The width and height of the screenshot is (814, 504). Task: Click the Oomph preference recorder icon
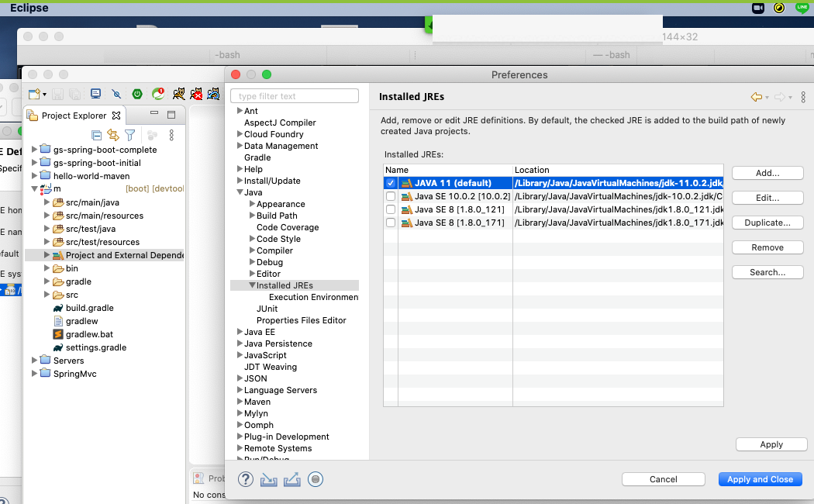[315, 479]
